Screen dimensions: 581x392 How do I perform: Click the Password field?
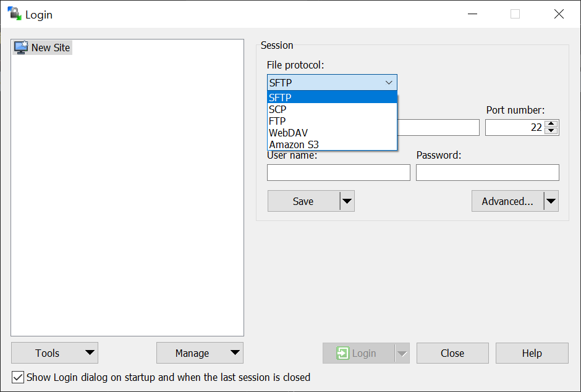point(488,172)
